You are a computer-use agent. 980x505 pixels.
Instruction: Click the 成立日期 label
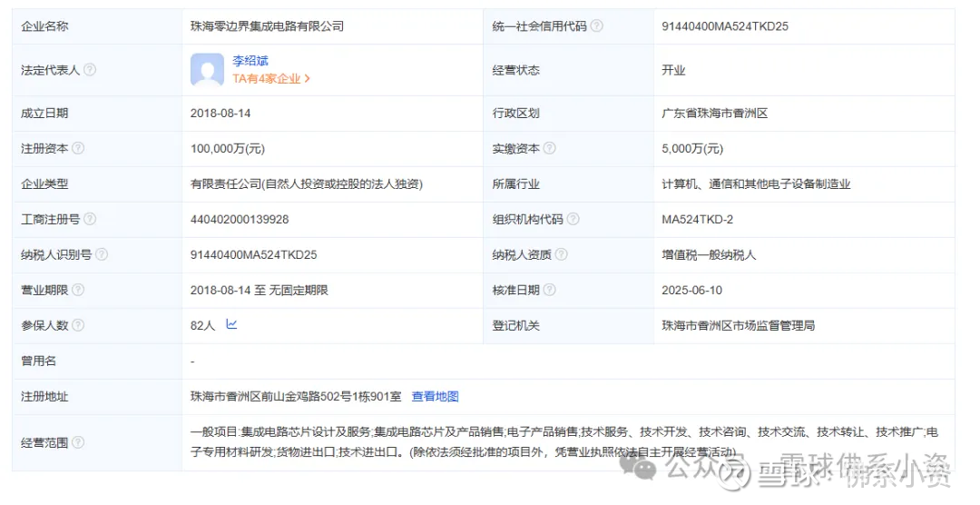coord(44,114)
